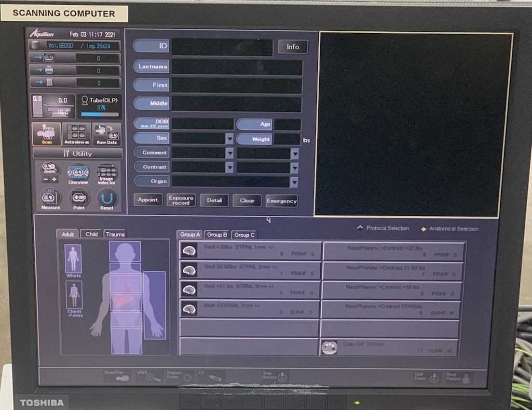Select the Point tool icon
The height and width of the screenshot is (410, 532).
click(79, 198)
